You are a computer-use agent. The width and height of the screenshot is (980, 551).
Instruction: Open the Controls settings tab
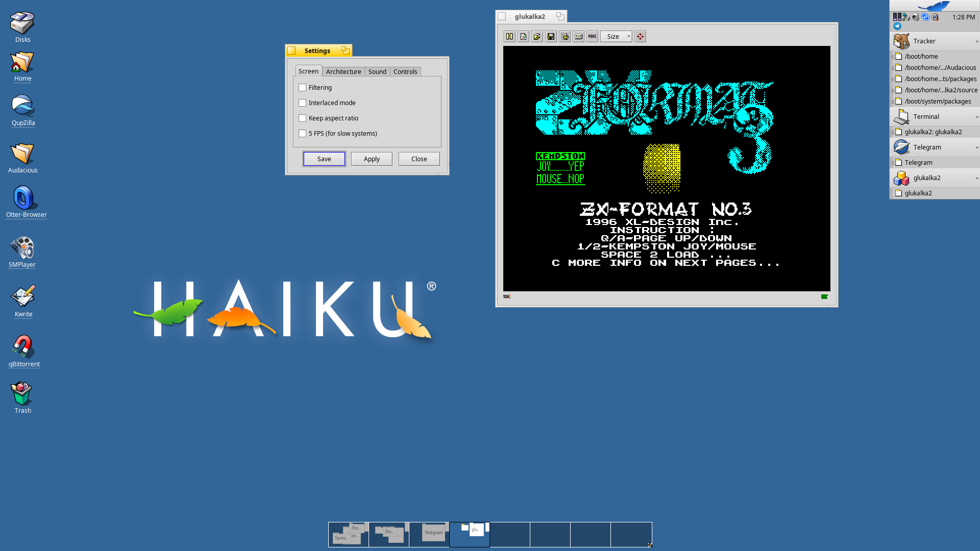point(405,71)
